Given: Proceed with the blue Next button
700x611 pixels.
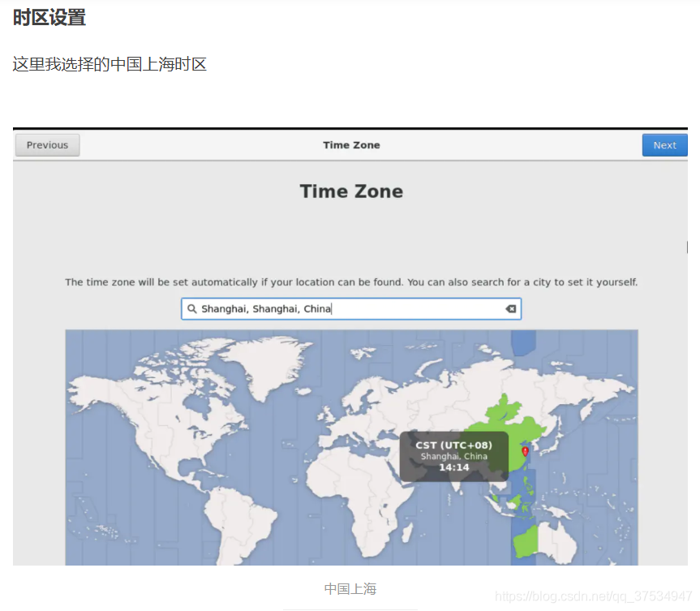Looking at the screenshot, I should (x=665, y=145).
